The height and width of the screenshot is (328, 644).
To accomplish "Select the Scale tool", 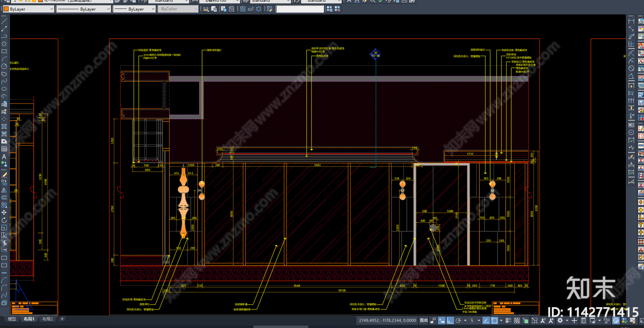I will [x=4, y=227].
